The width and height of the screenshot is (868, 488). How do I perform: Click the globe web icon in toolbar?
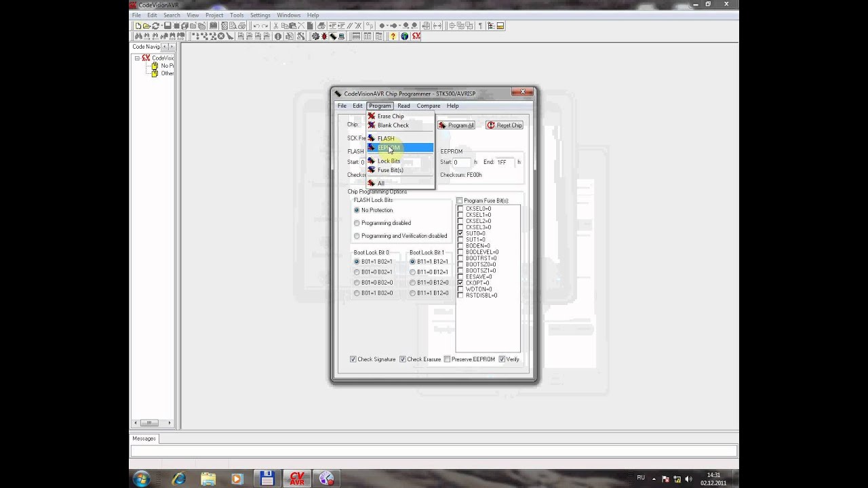point(404,36)
